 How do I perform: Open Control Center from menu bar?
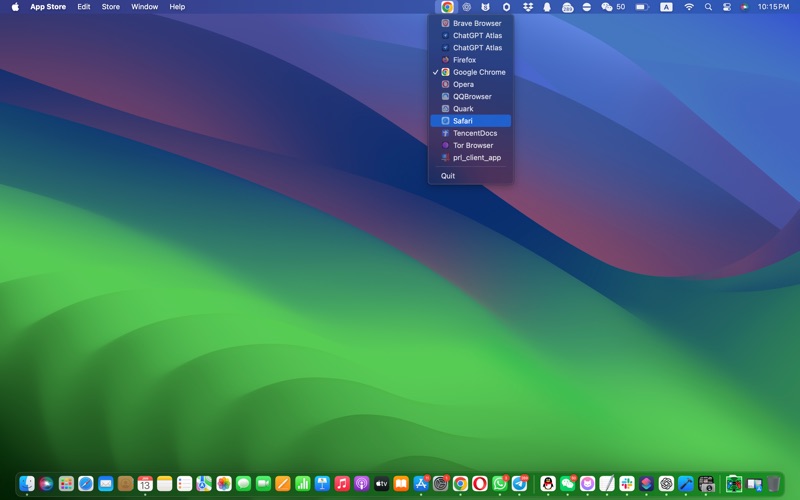pos(726,7)
